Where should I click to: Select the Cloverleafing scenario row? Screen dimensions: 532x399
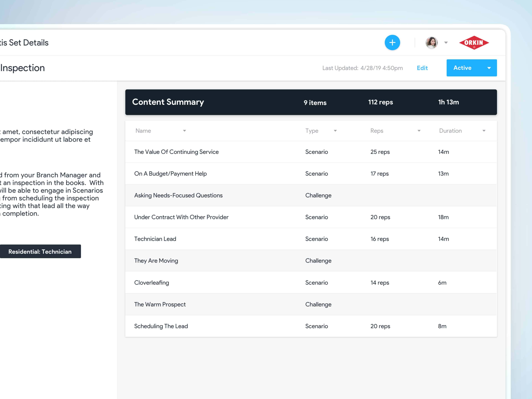coord(152,283)
